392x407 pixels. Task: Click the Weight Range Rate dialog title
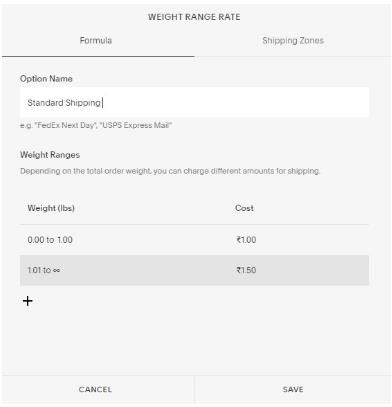[194, 17]
